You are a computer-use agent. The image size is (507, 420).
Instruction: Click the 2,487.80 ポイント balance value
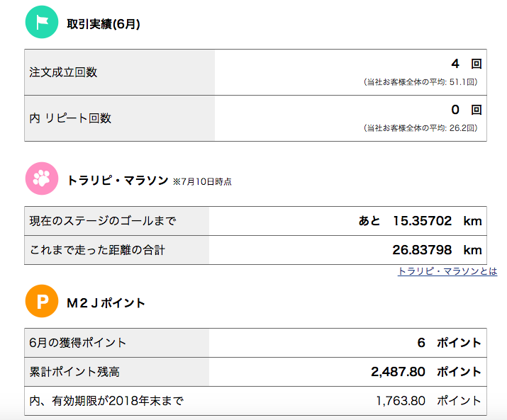[426, 372]
